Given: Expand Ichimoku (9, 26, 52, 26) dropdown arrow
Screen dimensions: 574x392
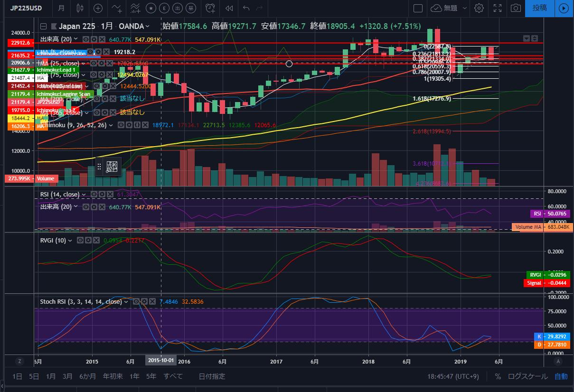Looking at the screenshot, I should point(111,125).
